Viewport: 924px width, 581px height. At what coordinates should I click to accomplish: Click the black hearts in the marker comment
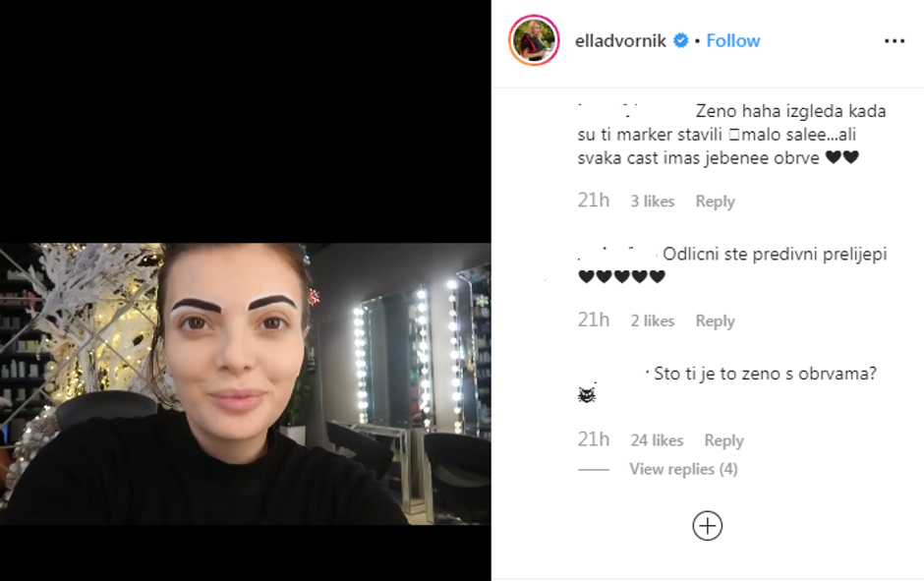pyautogui.click(x=842, y=157)
